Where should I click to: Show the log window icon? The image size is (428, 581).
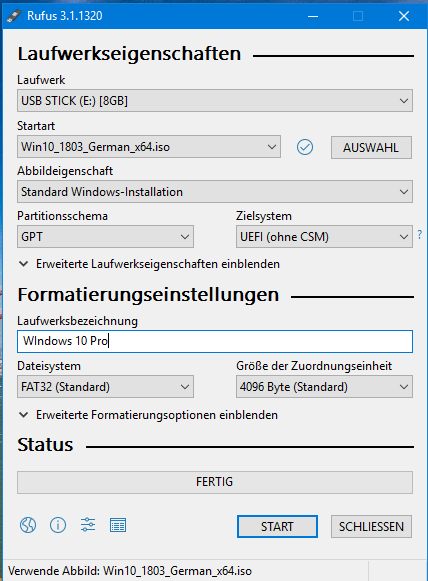[118, 525]
